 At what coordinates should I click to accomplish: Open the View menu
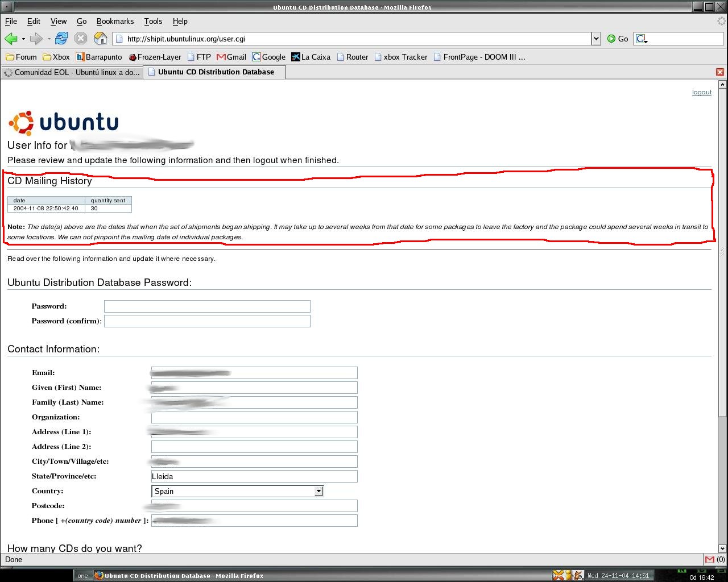[x=59, y=21]
